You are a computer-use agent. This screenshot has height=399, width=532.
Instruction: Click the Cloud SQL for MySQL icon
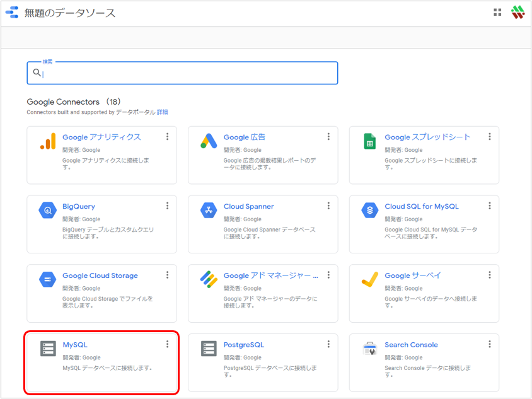tap(370, 210)
